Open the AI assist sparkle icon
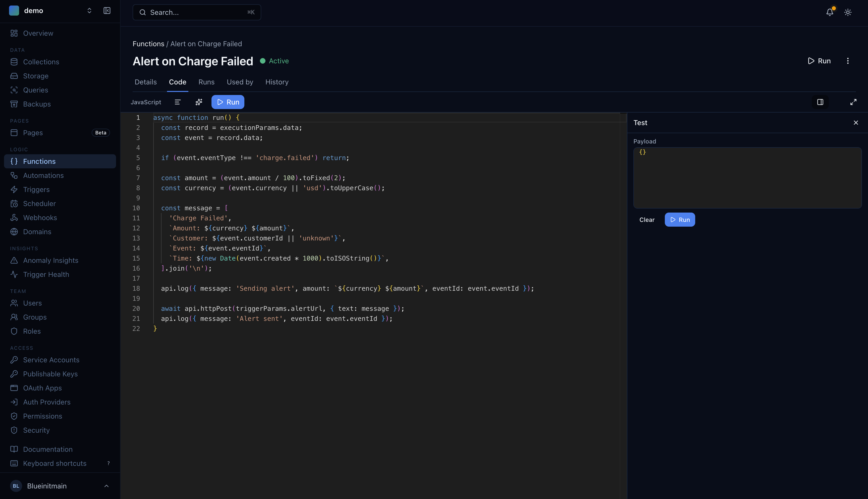868x499 pixels. tap(199, 102)
